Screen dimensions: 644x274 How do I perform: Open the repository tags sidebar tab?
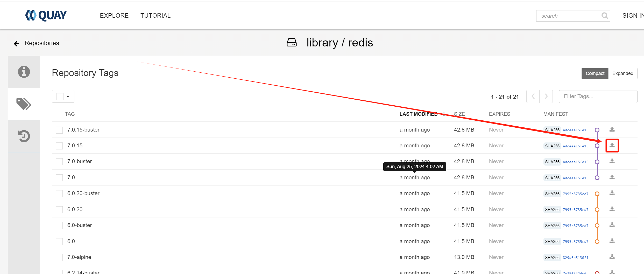pos(24,104)
